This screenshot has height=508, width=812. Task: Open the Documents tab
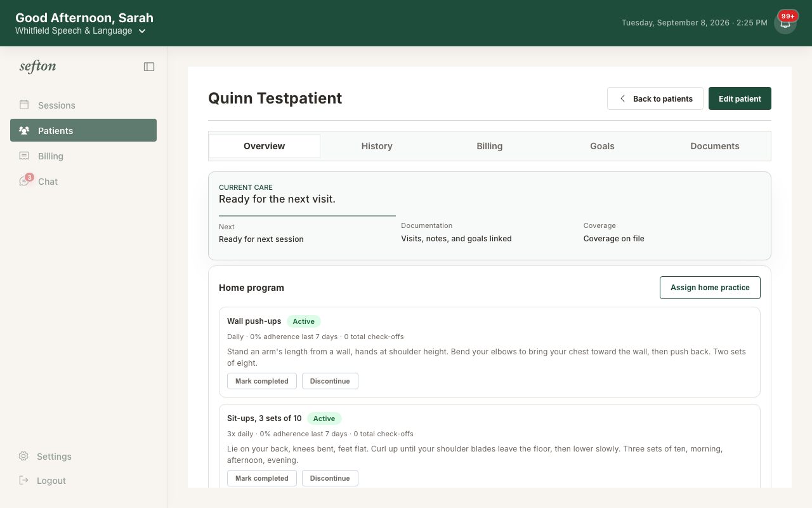coord(715,146)
